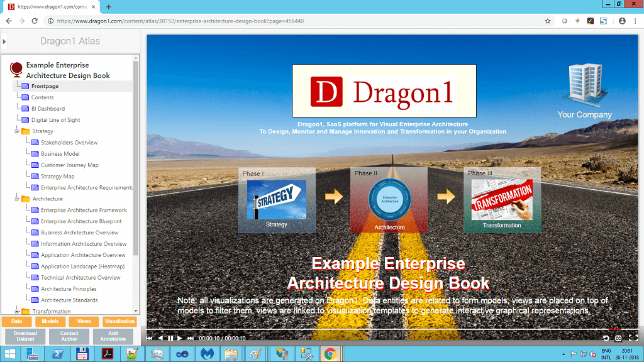Click the Dragon1 logo banner
Image resolution: width=644 pixels, height=362 pixels.
pyautogui.click(x=384, y=90)
